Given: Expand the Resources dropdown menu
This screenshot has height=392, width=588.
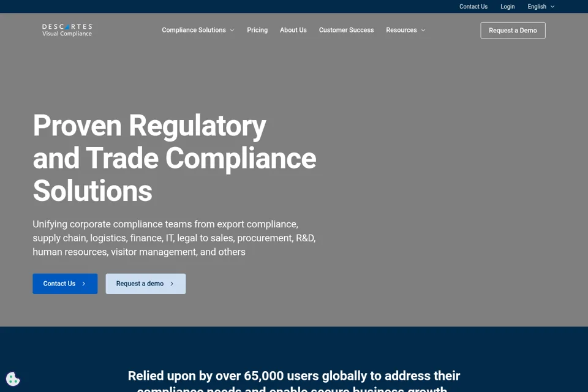Looking at the screenshot, I should point(405,30).
